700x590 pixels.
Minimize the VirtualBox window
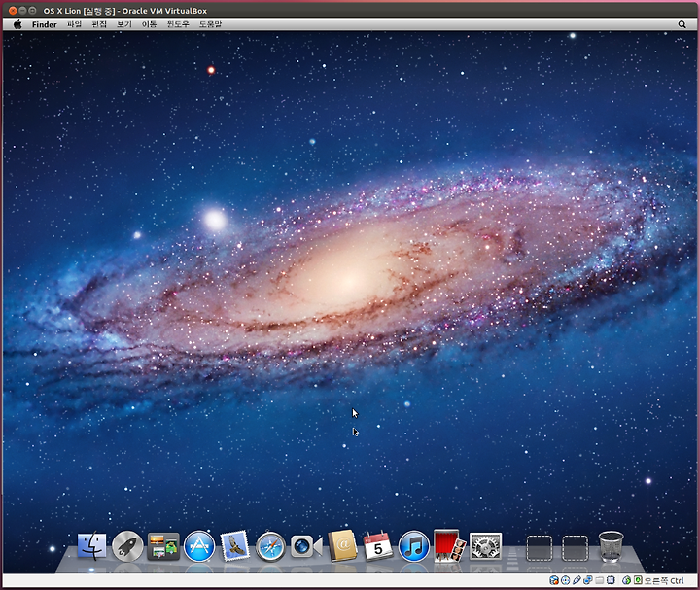22,11
